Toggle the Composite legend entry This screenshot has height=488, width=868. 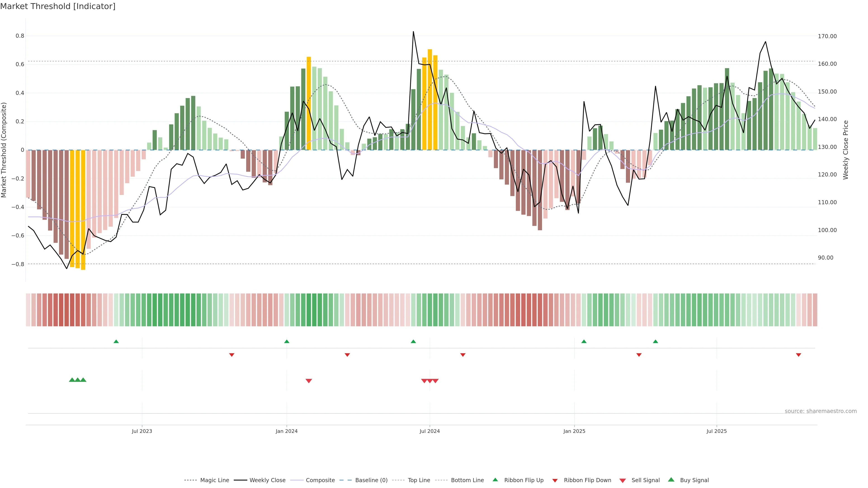pyautogui.click(x=320, y=480)
